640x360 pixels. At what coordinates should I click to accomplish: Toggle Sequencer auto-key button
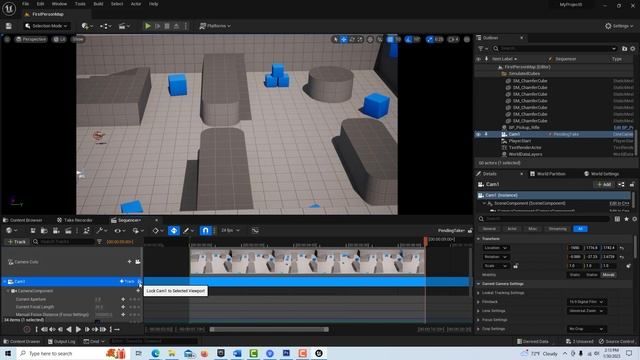[x=174, y=231]
